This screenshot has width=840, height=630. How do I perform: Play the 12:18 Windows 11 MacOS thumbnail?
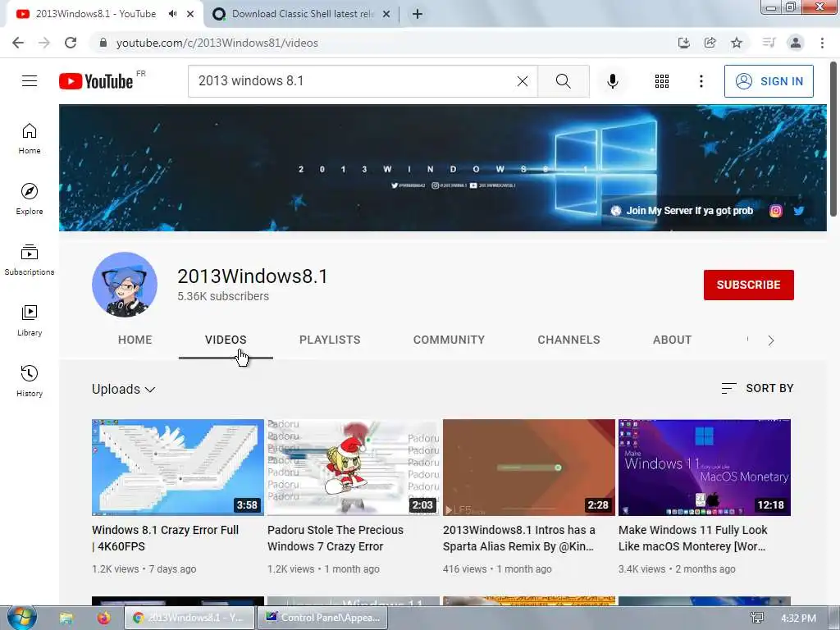705,467
